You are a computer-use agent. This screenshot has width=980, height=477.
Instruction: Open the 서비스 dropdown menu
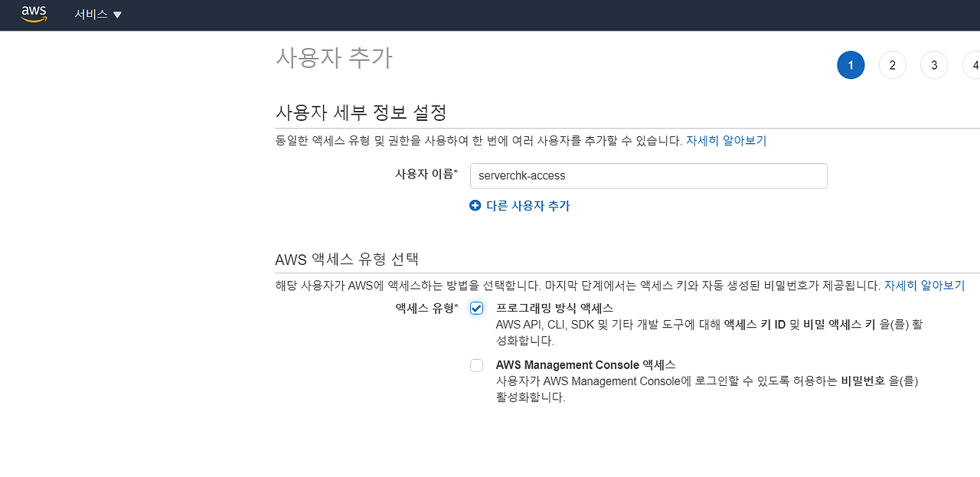[x=98, y=15]
